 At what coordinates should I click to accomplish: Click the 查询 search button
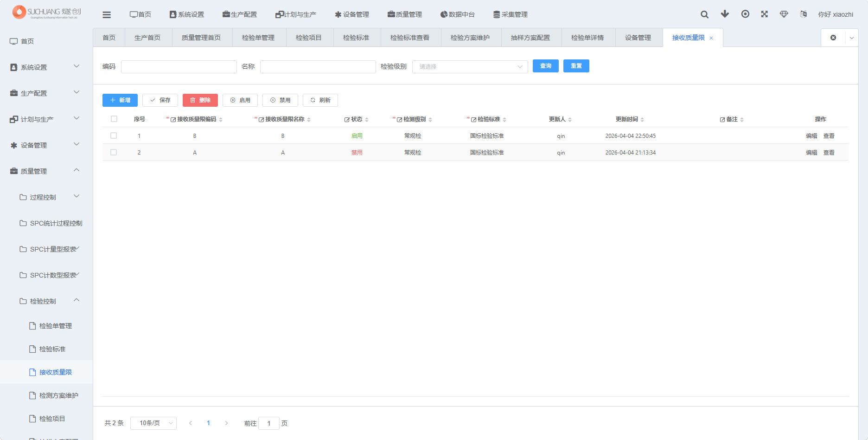(x=546, y=66)
